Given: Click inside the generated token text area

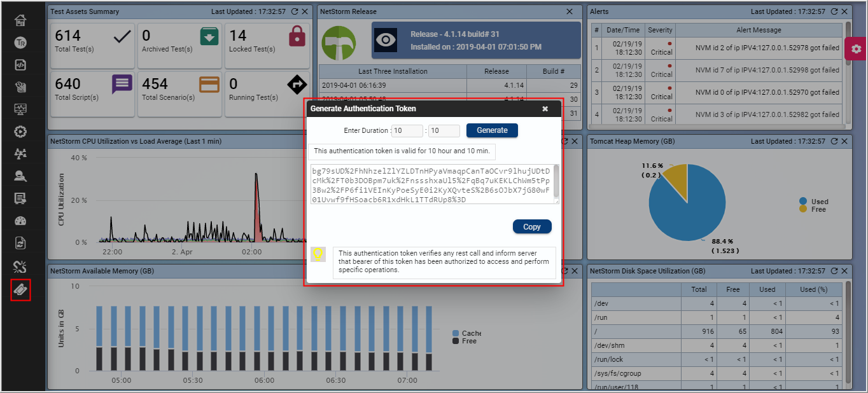Looking at the screenshot, I should click(431, 184).
